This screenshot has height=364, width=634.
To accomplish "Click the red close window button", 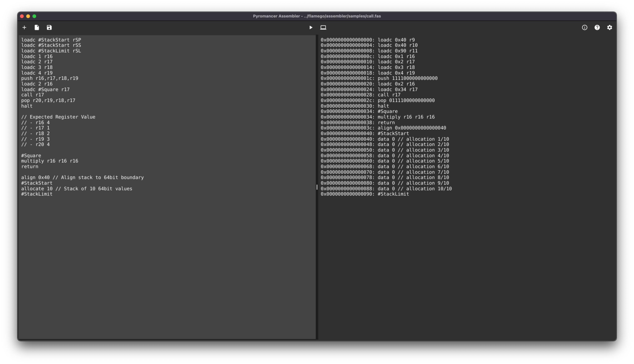I will (22, 16).
